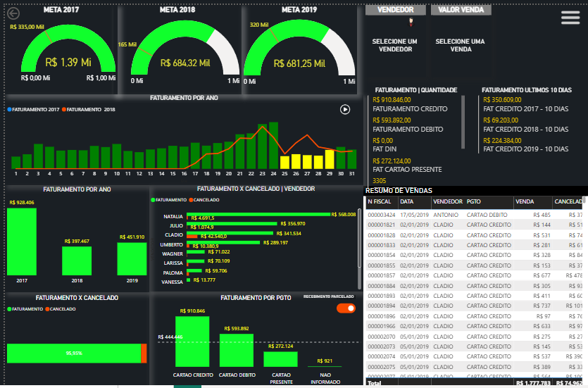Click the Faturamento Quantidade card scrollbar
Image resolution: width=588 pixels, height=388 pixels.
click(x=463, y=123)
